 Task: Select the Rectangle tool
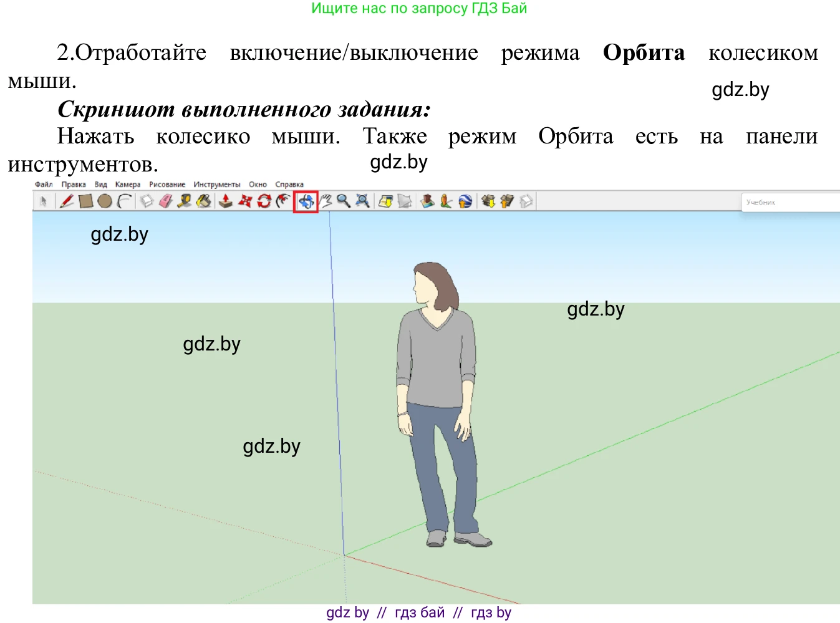pyautogui.click(x=85, y=201)
